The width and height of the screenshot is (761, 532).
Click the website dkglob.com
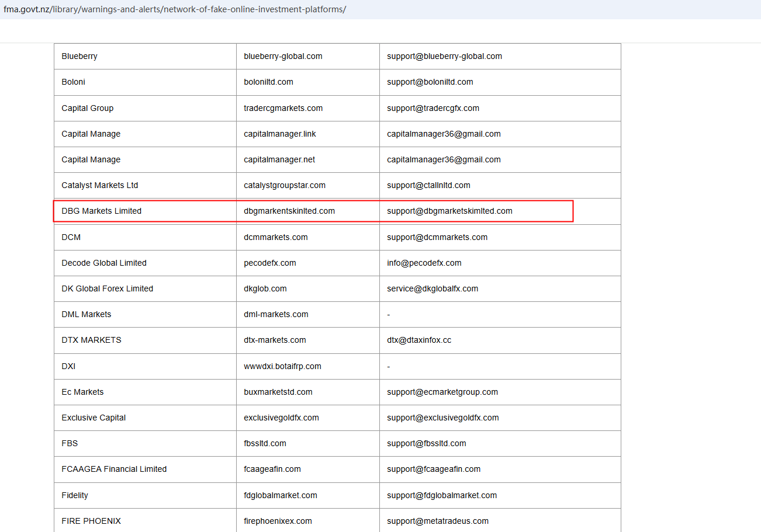[x=265, y=288]
